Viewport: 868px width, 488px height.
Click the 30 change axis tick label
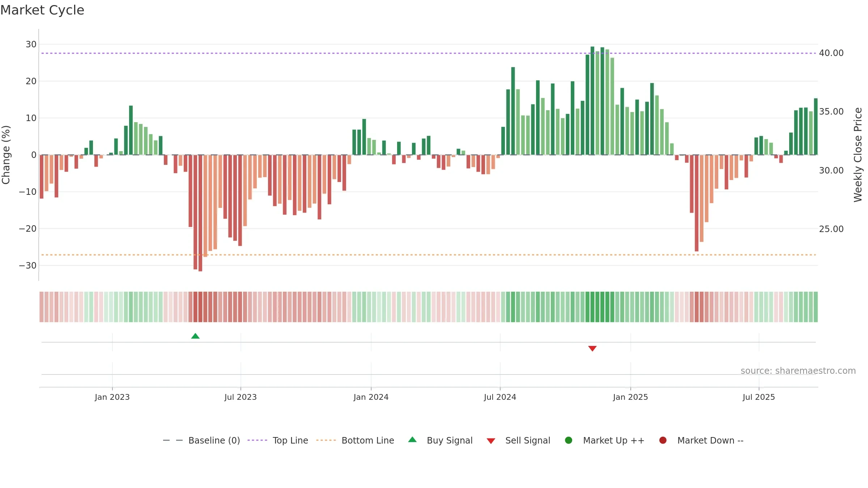coord(31,44)
